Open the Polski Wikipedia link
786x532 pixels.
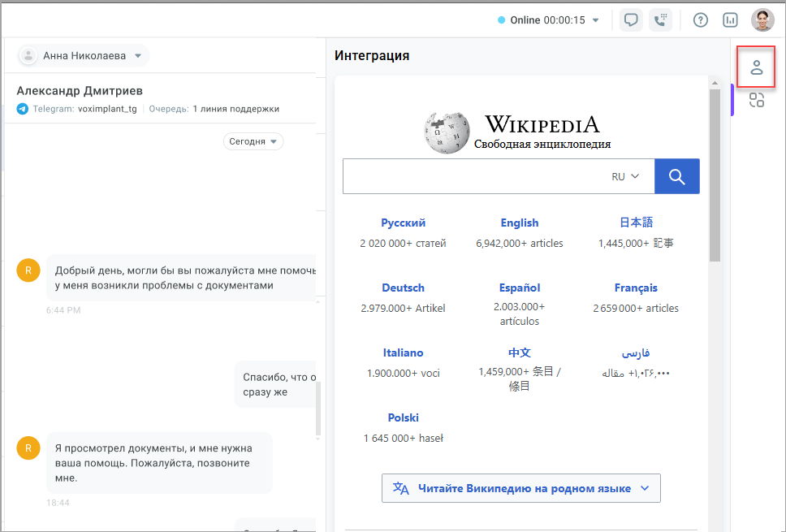[403, 417]
